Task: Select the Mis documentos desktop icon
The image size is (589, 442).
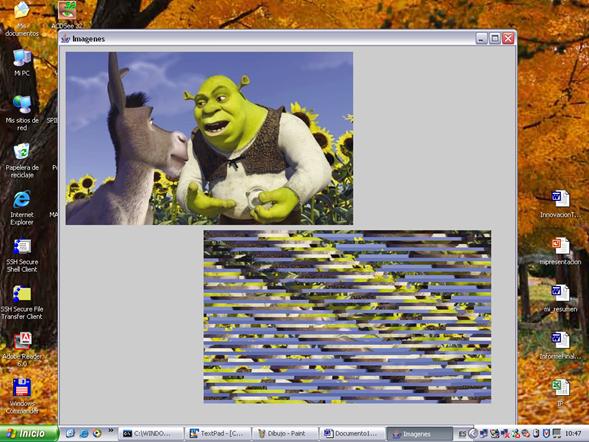Action: pyautogui.click(x=22, y=19)
